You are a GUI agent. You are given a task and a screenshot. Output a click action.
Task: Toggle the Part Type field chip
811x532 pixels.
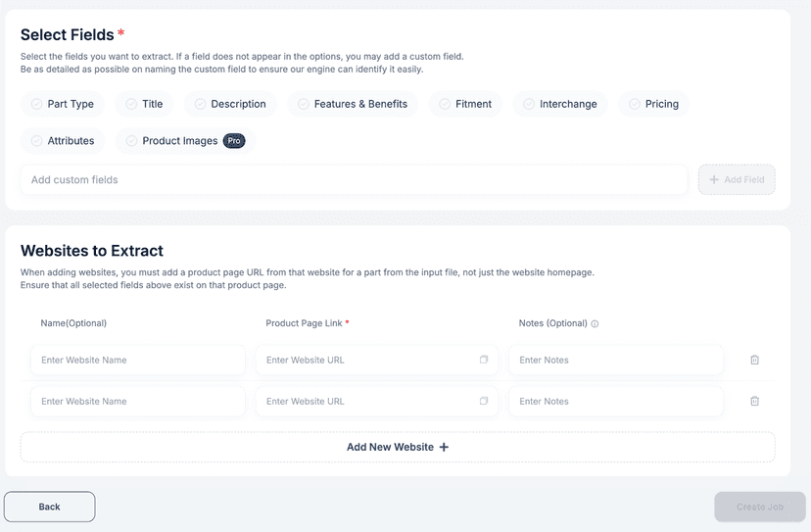pos(63,104)
